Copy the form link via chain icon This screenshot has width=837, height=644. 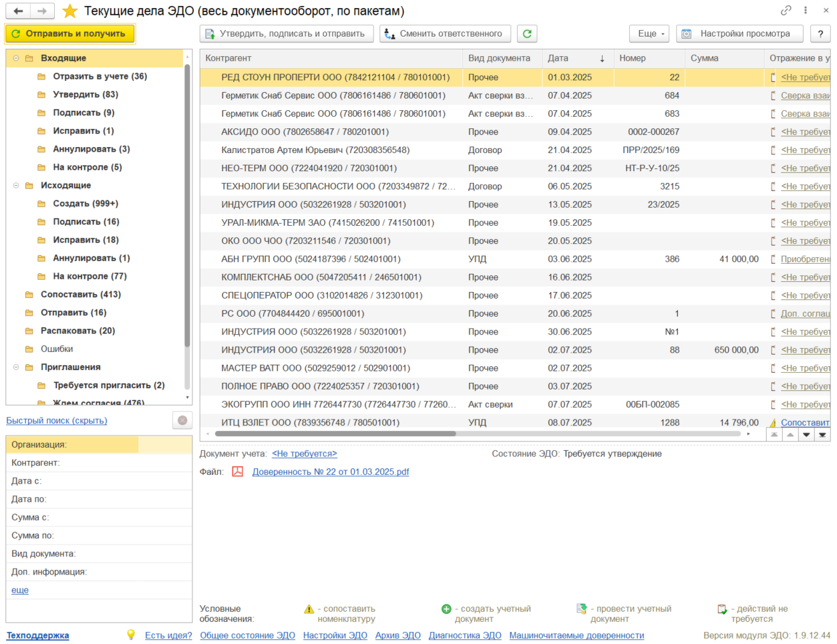[786, 11]
